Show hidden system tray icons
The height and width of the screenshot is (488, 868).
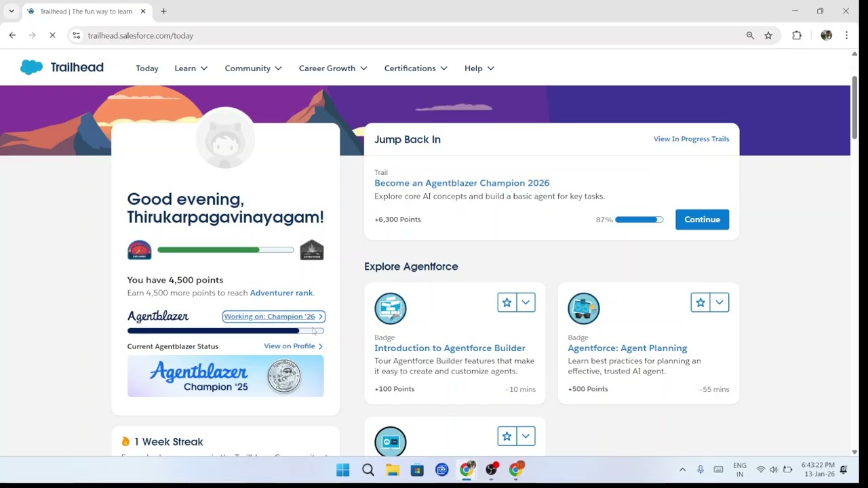682,470
